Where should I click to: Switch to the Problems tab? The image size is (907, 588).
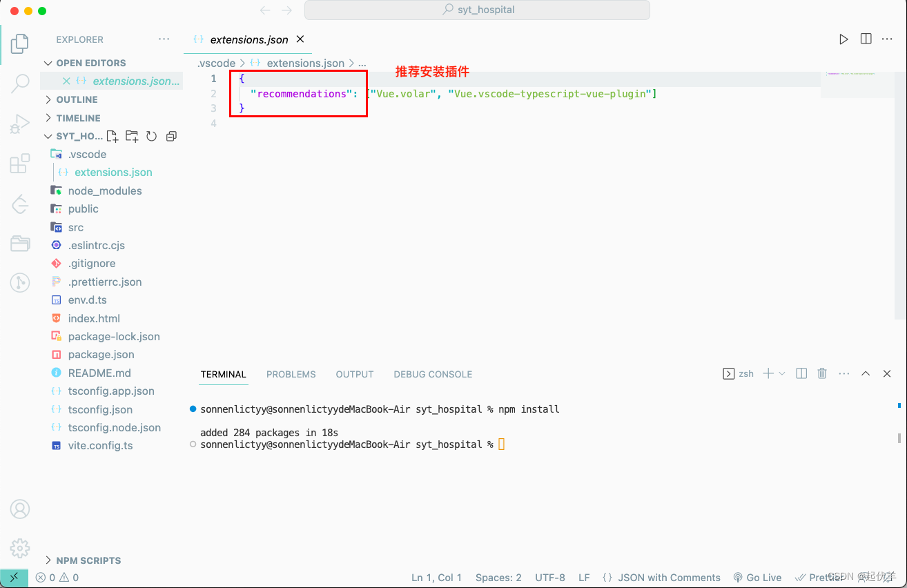click(291, 374)
